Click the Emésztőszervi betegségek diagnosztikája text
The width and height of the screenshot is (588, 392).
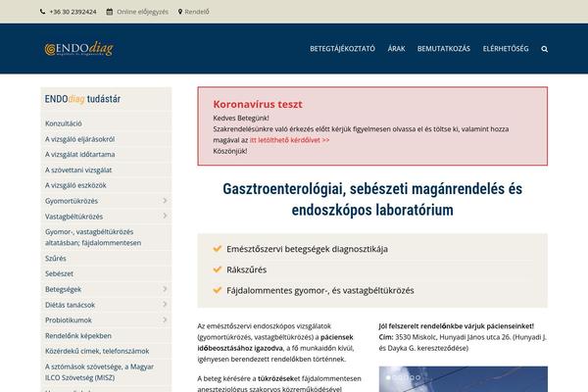[307, 249]
